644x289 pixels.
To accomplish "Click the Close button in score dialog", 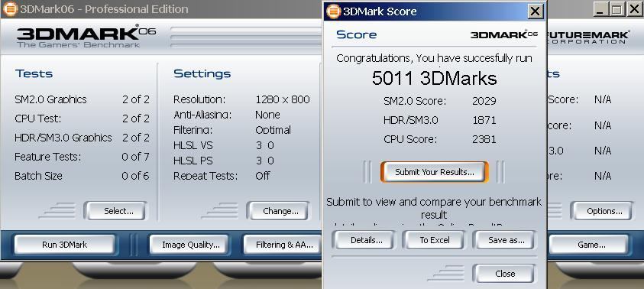I will click(504, 274).
